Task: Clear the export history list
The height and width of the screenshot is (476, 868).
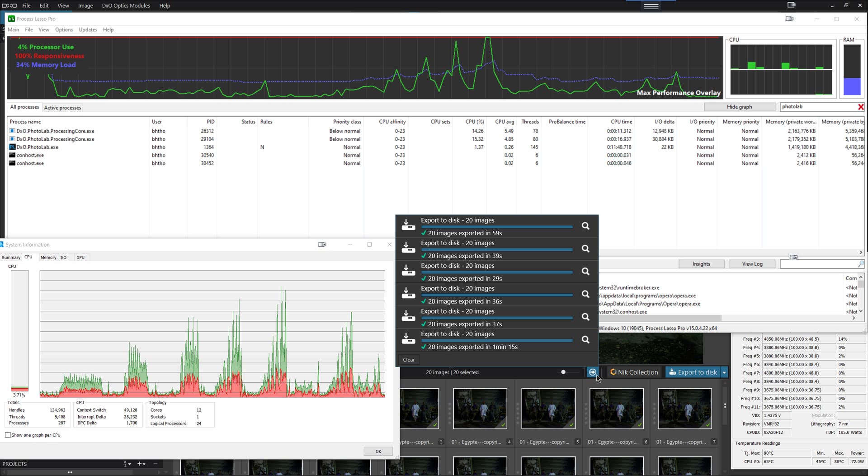Action: coord(409,360)
